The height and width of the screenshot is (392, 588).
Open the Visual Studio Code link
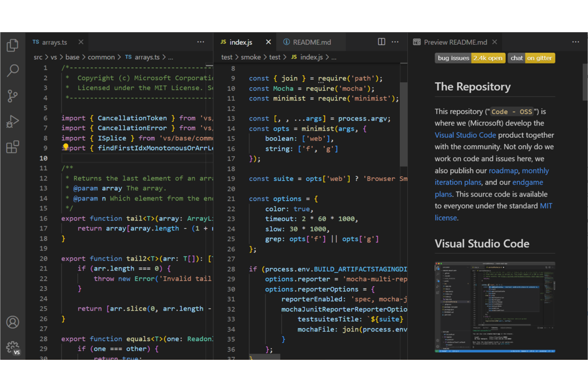pos(465,135)
